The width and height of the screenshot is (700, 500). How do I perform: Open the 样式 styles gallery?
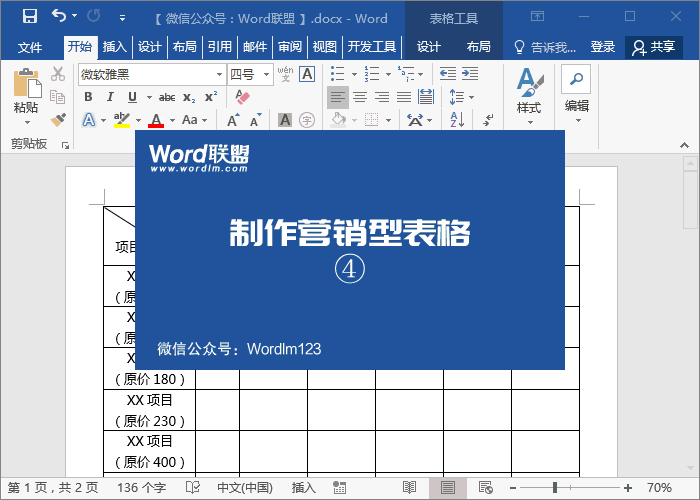[529, 96]
